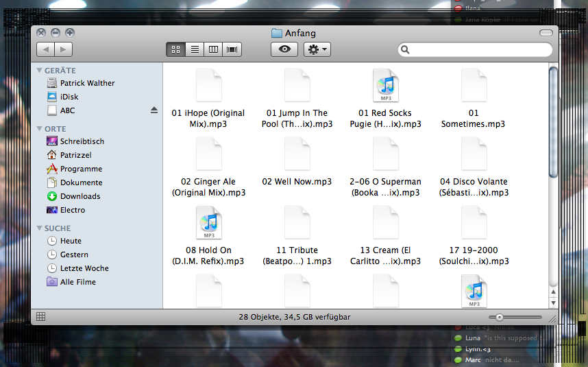Go forward with the right arrow button
The height and width of the screenshot is (367, 588).
pos(64,49)
